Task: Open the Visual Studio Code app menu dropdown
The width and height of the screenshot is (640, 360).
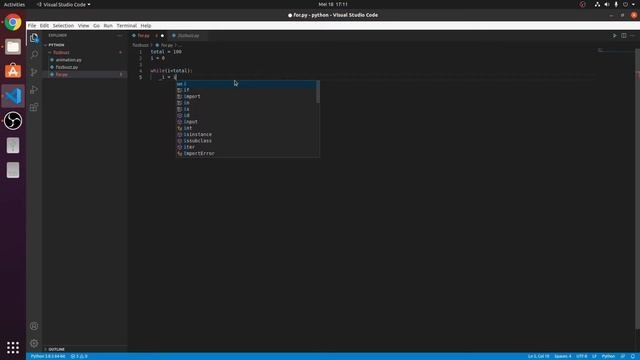Action: pyautogui.click(x=64, y=4)
